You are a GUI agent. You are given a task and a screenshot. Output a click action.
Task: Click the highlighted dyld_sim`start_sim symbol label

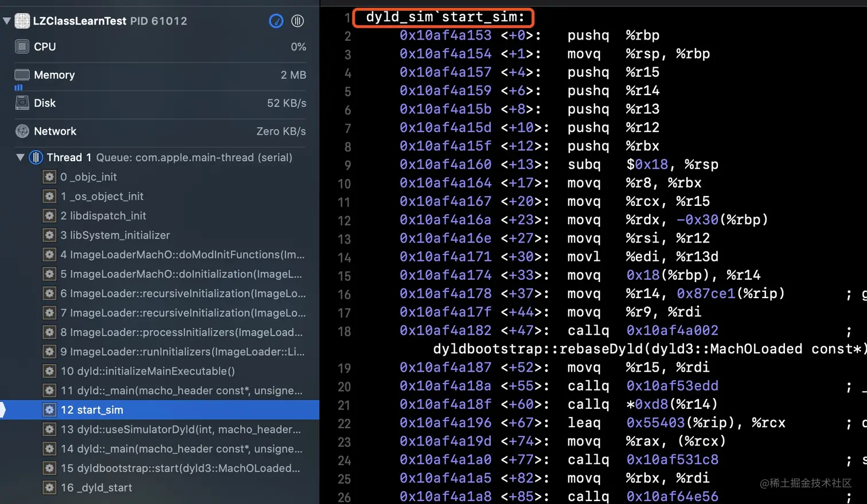click(443, 17)
